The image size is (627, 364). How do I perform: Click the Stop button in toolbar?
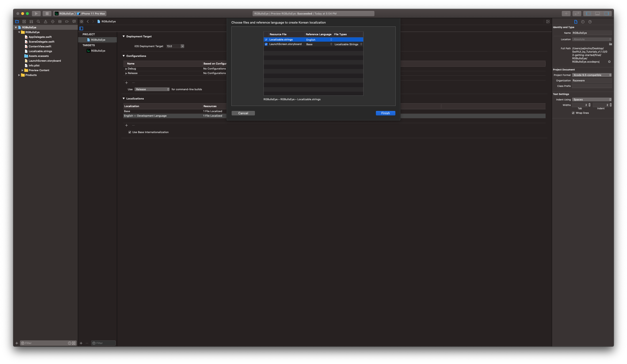click(x=47, y=13)
